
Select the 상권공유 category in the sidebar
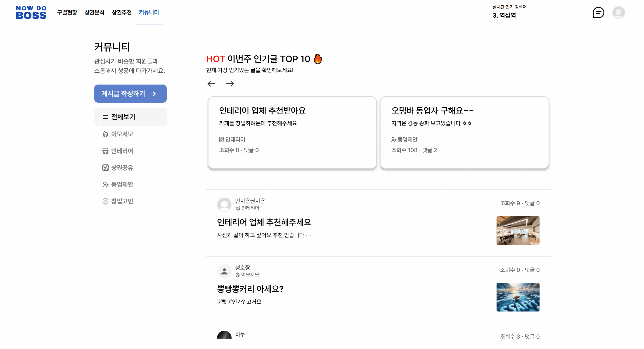[x=122, y=168]
